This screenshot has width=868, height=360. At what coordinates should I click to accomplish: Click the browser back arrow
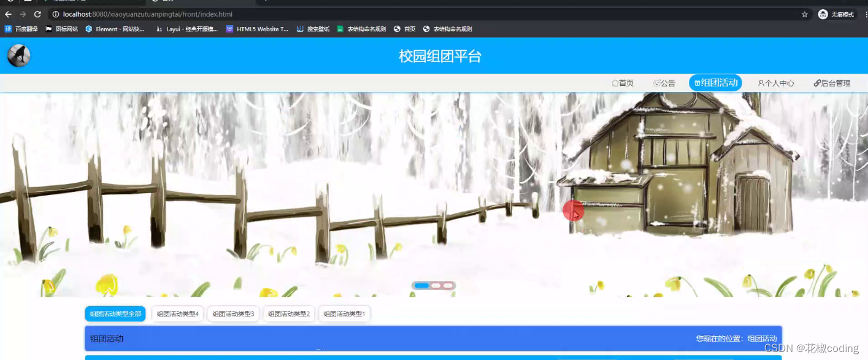(8, 14)
